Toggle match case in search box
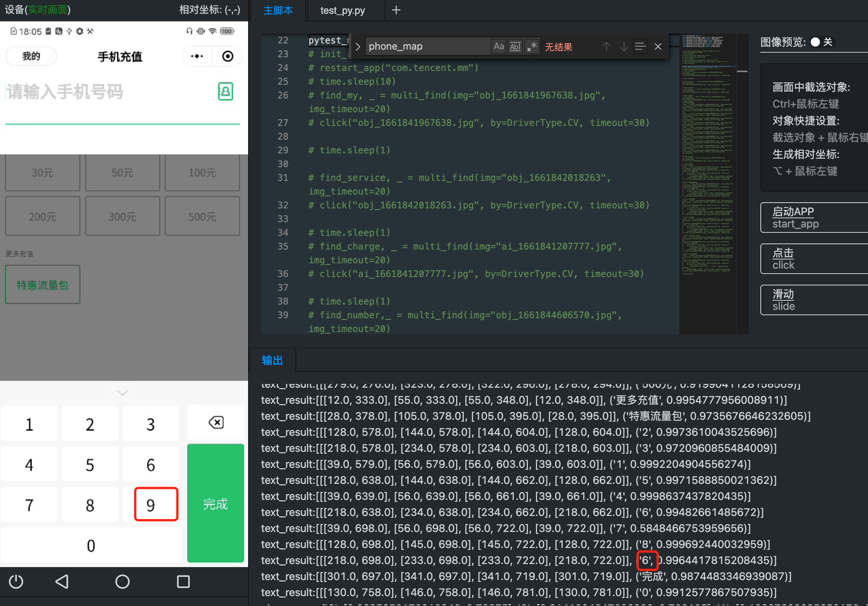The image size is (868, 606). [x=499, y=47]
